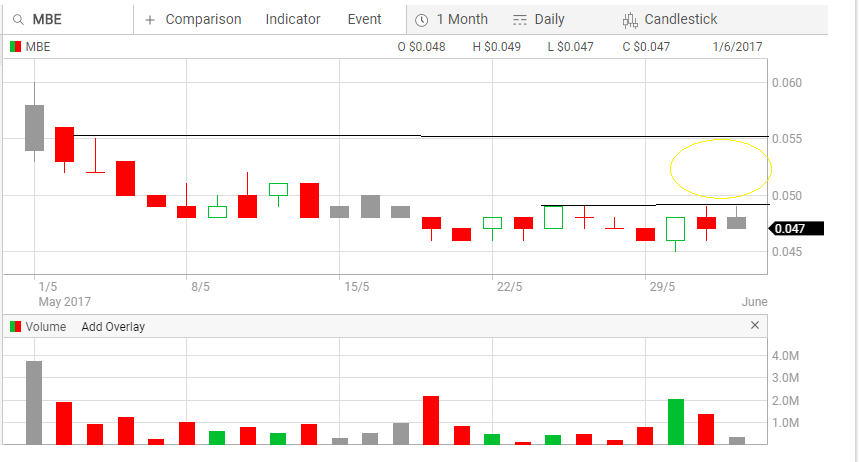Open the Event menu

364,19
